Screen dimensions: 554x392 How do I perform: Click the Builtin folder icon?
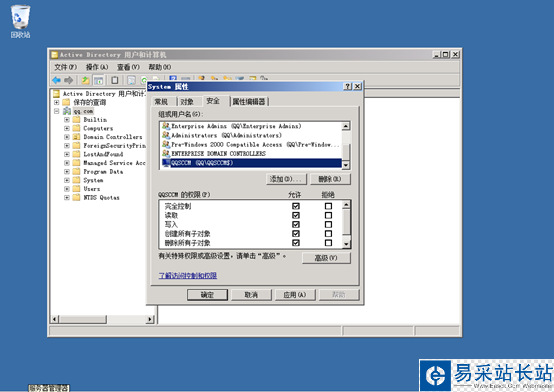pos(76,119)
